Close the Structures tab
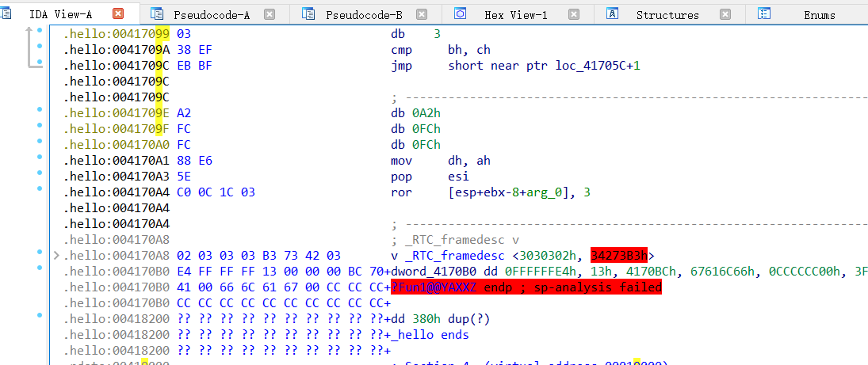The image size is (868, 365). [725, 14]
